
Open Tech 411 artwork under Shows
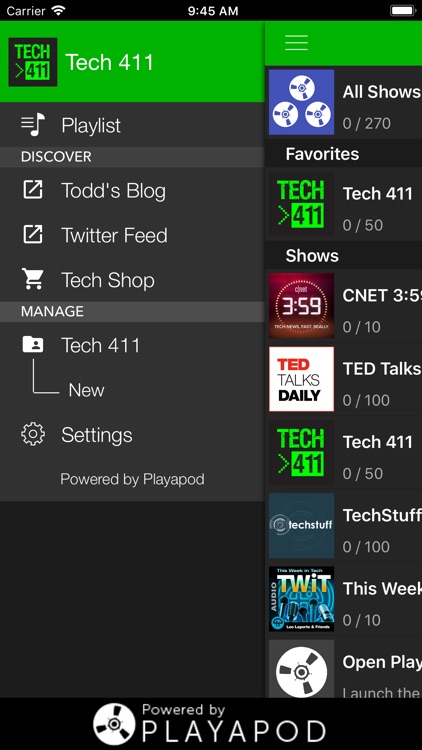[x=301, y=452]
